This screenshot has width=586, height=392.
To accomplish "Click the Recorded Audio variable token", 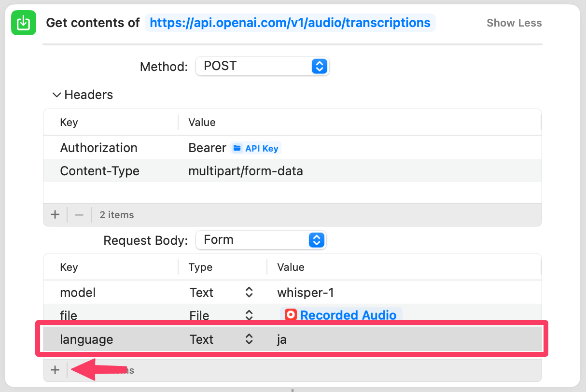I will click(341, 315).
